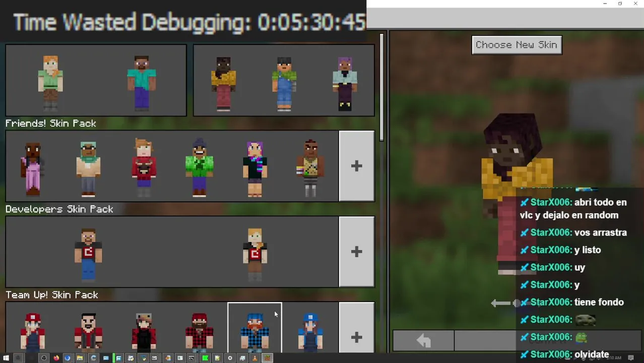Choose the highlighted Team Up blue plaid skin
Screen dimensions: 644x363
point(254,329)
